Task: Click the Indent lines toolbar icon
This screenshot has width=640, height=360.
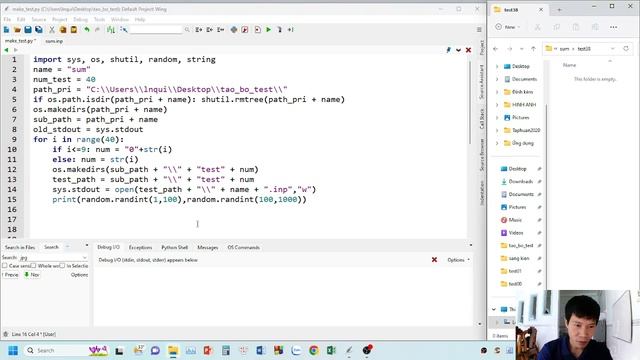Action: click(x=199, y=29)
